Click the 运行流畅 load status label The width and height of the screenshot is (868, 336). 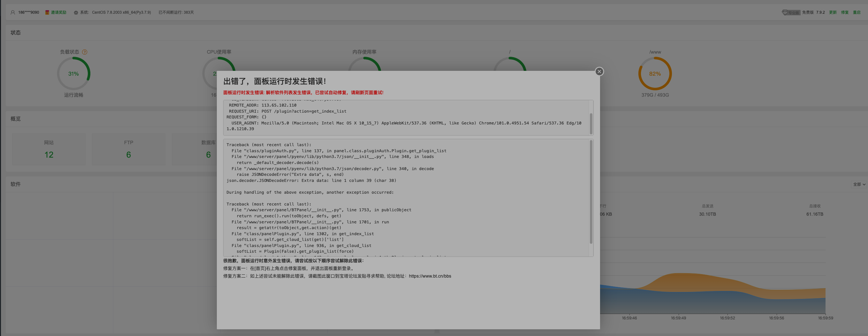point(73,95)
